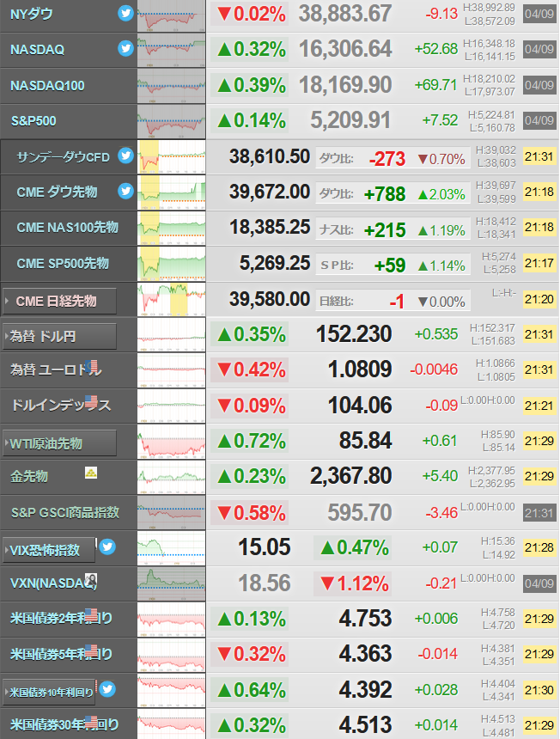
Task: Click the NASDAQ price 16,306.64
Action: click(x=344, y=49)
